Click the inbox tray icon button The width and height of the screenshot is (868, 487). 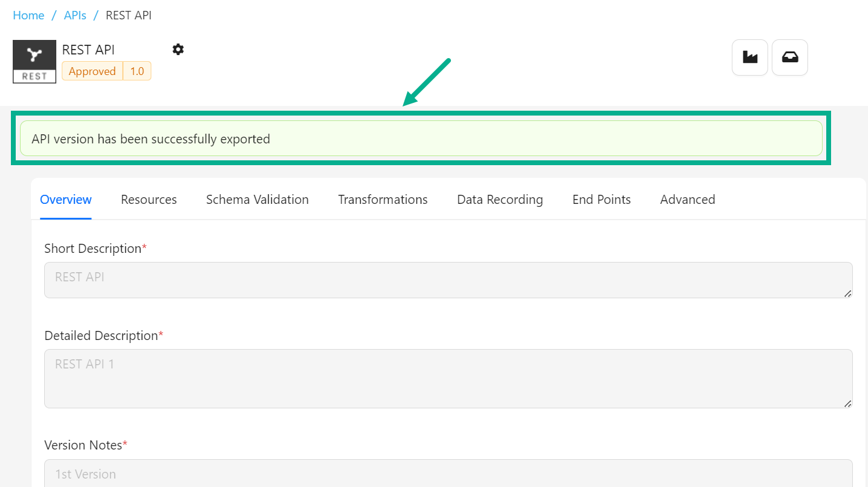(790, 57)
